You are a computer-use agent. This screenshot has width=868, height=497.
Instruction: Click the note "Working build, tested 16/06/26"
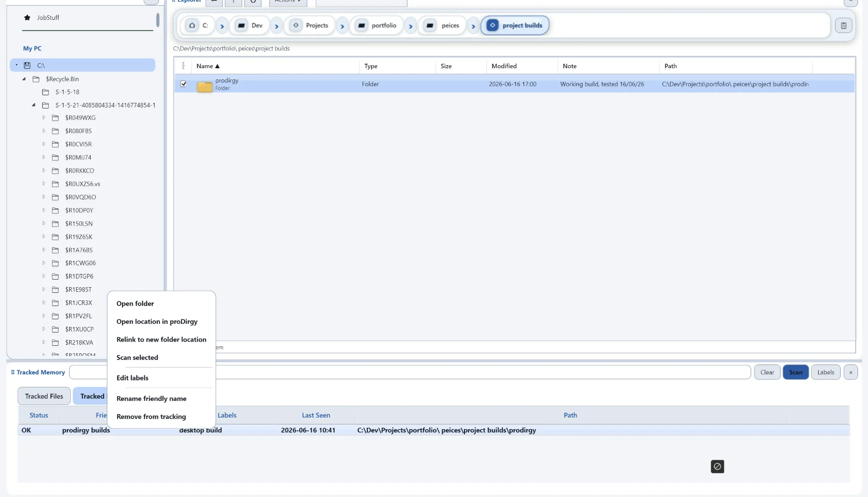(x=602, y=84)
